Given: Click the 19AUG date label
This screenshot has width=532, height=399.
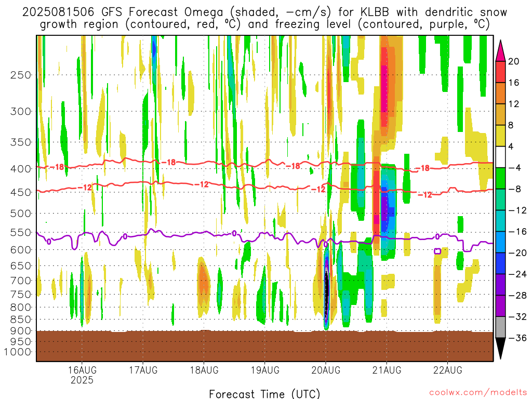Looking at the screenshot, I should pyautogui.click(x=265, y=370).
